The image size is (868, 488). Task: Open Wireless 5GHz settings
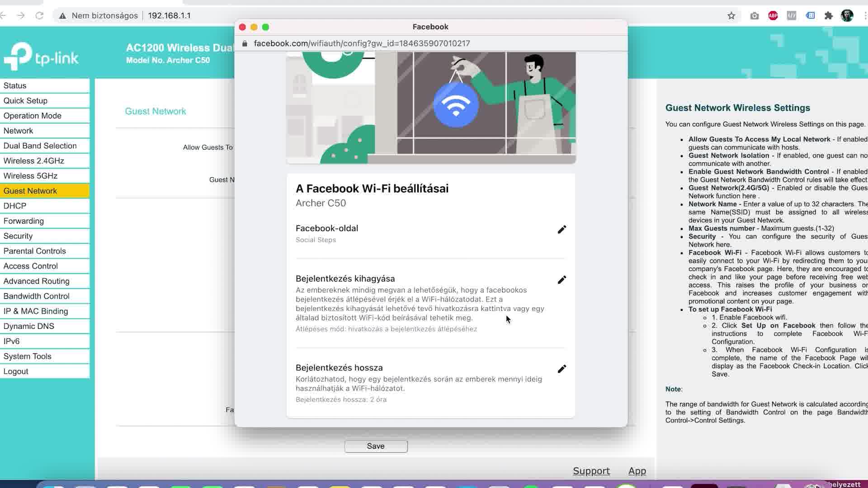pyautogui.click(x=45, y=176)
